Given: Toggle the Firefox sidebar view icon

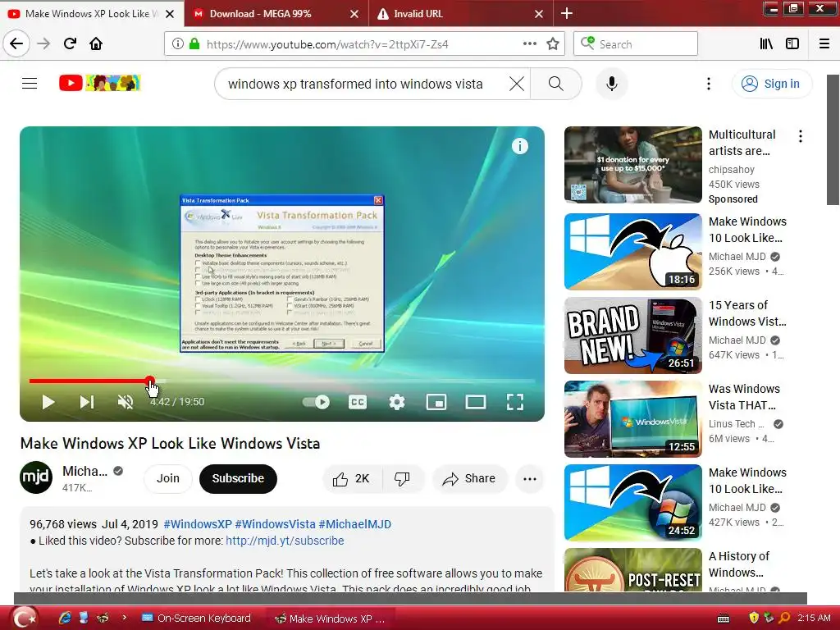Looking at the screenshot, I should (792, 44).
